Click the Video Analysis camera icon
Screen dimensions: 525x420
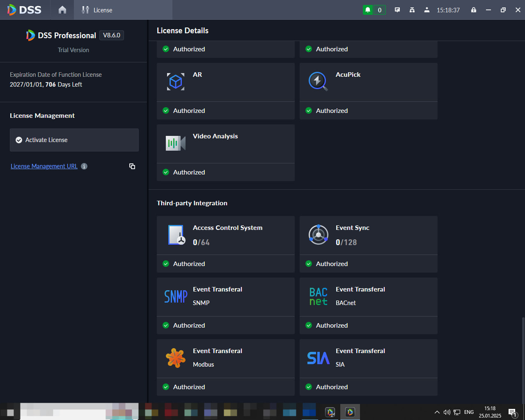click(176, 143)
